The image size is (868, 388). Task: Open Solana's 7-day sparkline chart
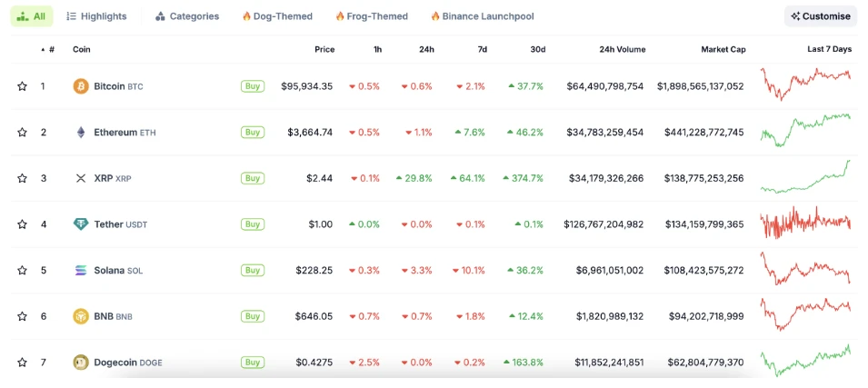(805, 268)
